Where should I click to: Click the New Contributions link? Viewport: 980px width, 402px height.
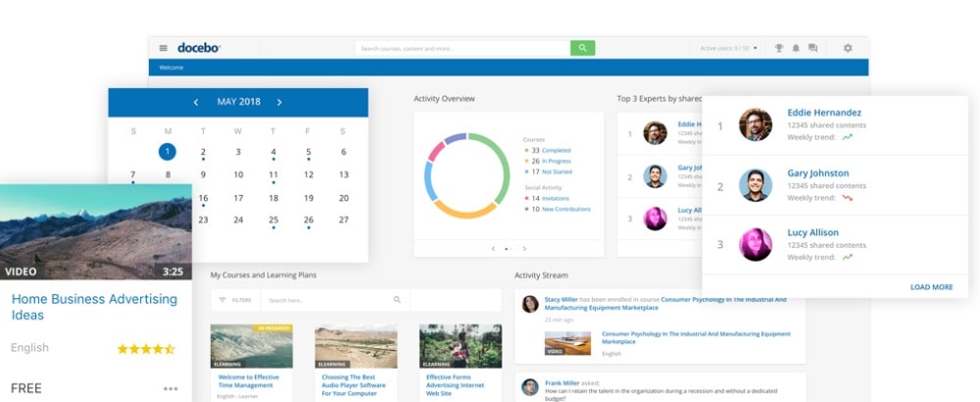565,210
